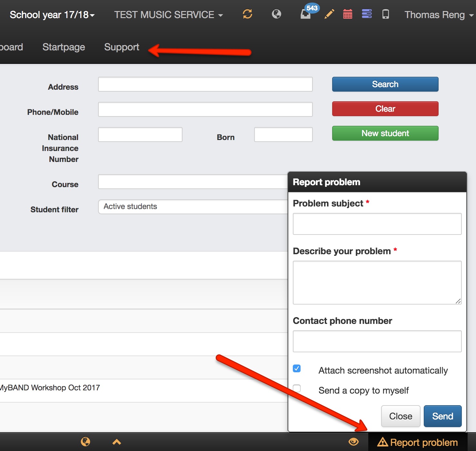Viewport: 476px width, 451px height.
Task: Open the inbox icon with 543 notifications
Action: point(306,14)
